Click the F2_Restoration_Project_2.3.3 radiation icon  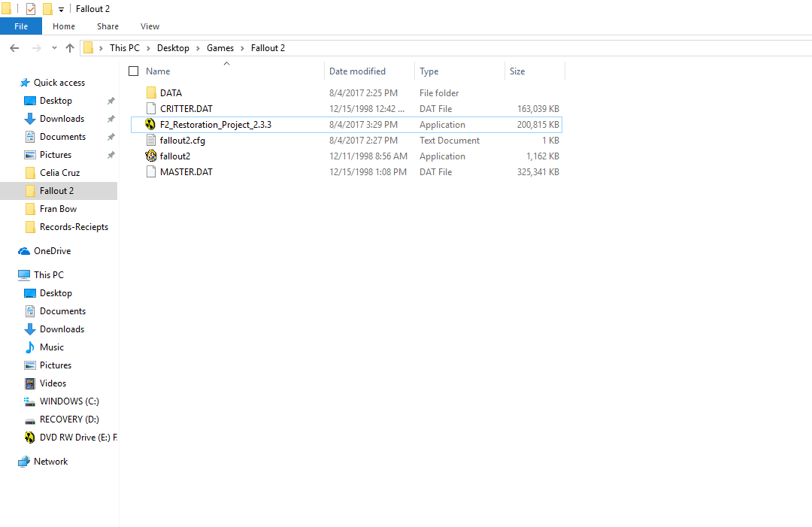point(150,125)
